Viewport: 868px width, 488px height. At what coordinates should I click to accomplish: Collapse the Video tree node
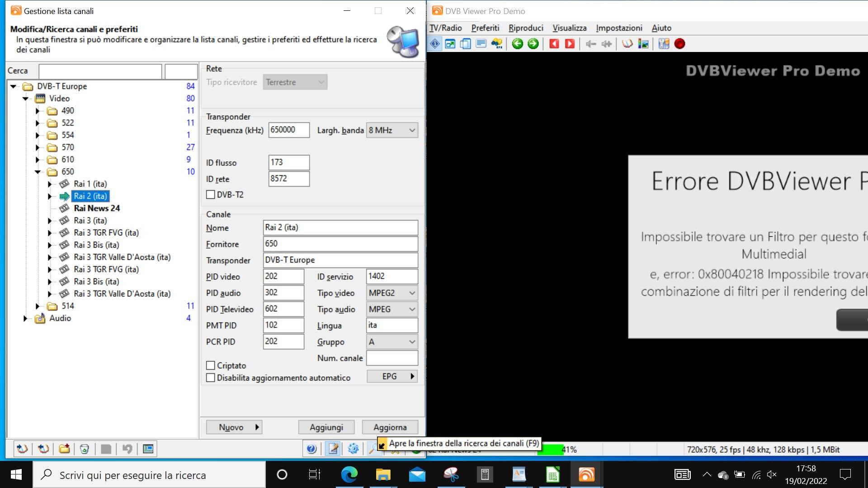[x=26, y=99]
